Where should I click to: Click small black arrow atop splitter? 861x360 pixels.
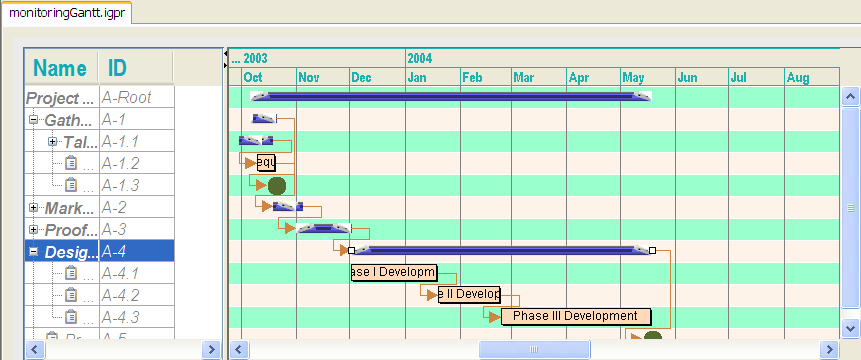226,54
